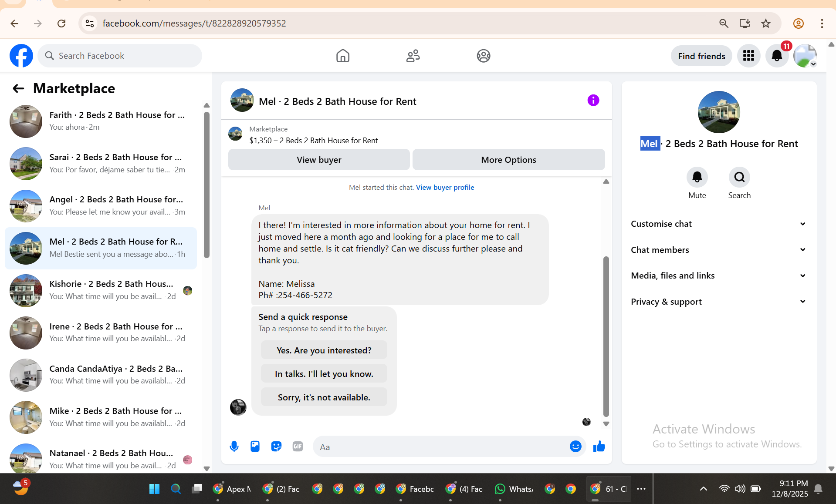Go back from Marketplace chats list
836x504 pixels.
(x=18, y=88)
